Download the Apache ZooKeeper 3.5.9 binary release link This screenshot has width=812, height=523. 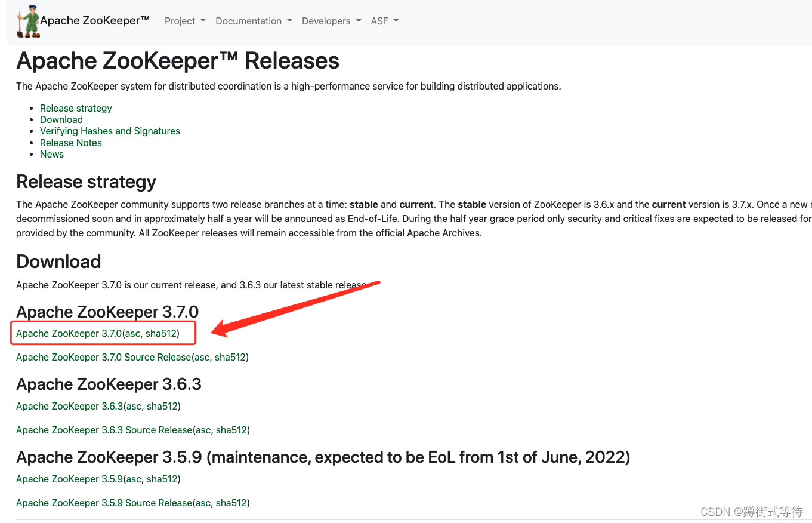pyautogui.click(x=70, y=479)
